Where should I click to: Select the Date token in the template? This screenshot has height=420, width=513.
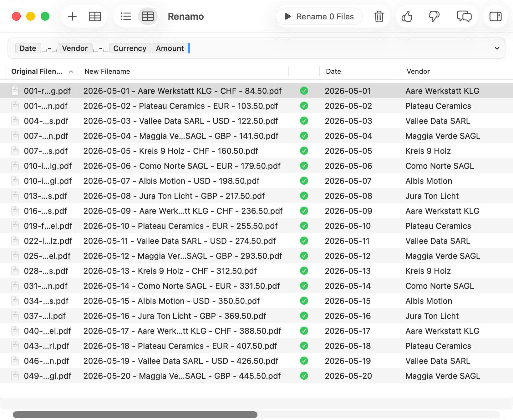[28, 48]
